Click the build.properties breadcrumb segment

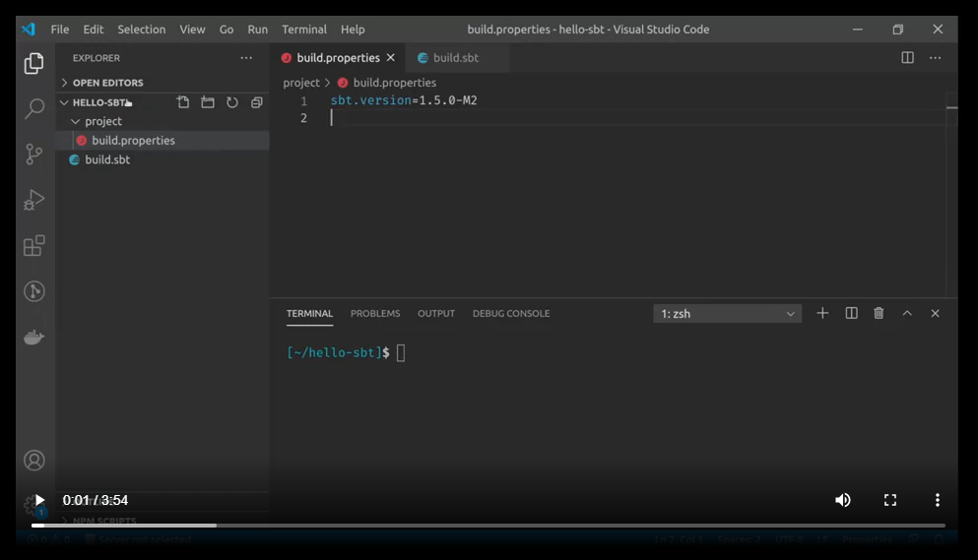point(387,83)
